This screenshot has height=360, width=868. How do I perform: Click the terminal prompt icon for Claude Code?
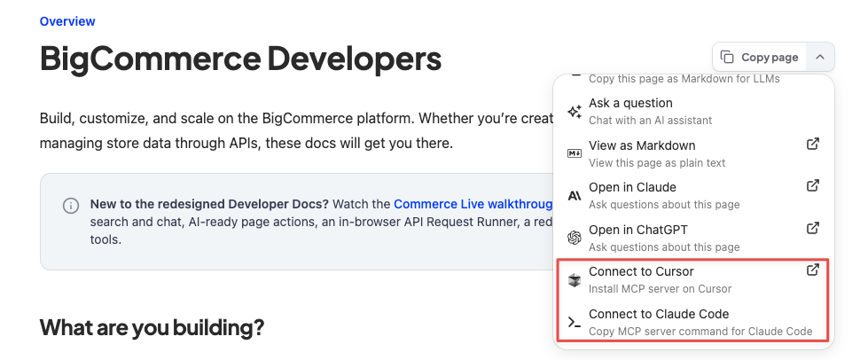click(575, 323)
